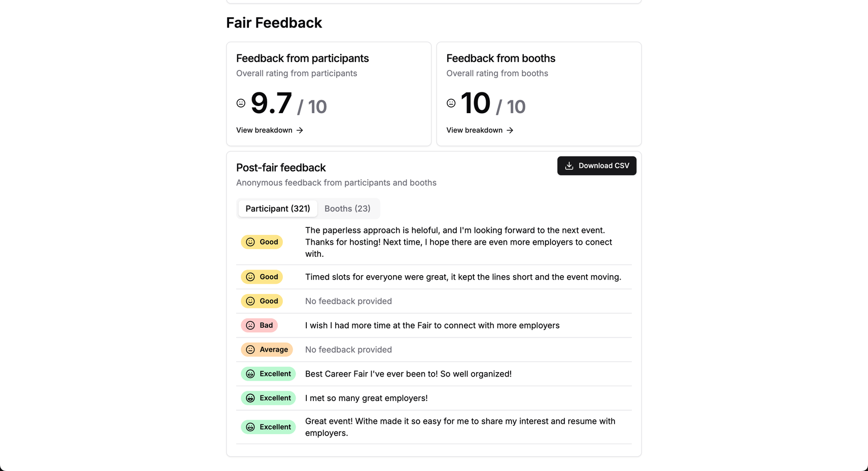This screenshot has width=868, height=471.
Task: Open the Feedback from booths card title
Action: [501, 58]
